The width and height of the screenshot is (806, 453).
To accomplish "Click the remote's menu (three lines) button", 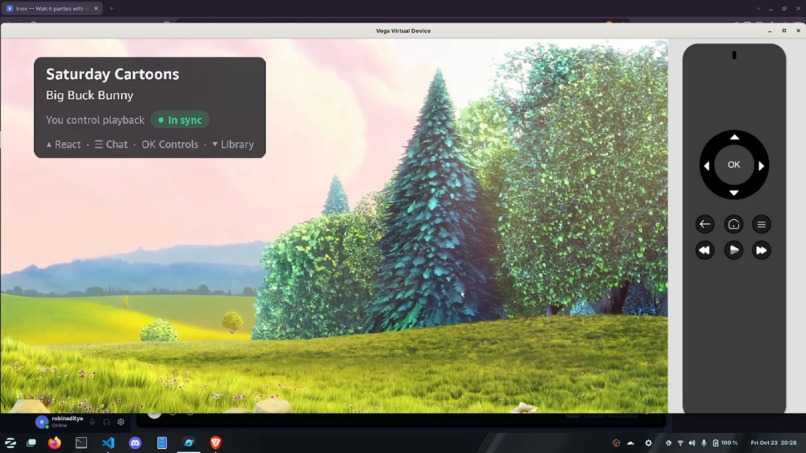I will (x=761, y=224).
